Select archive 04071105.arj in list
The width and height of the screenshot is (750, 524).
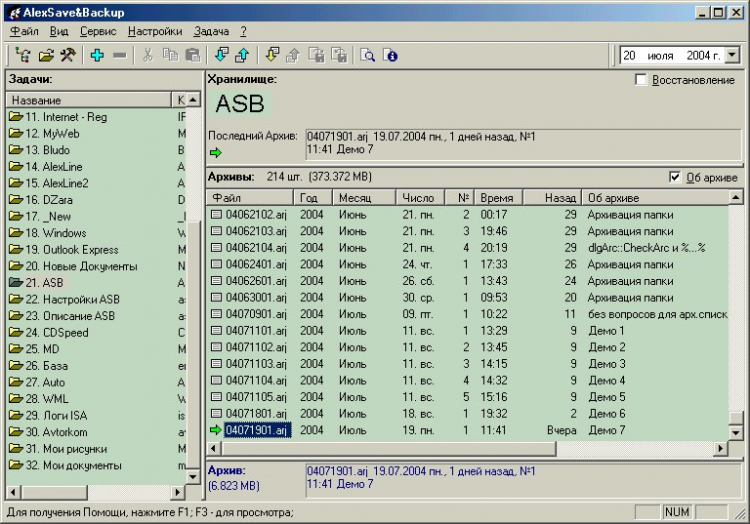click(257, 397)
